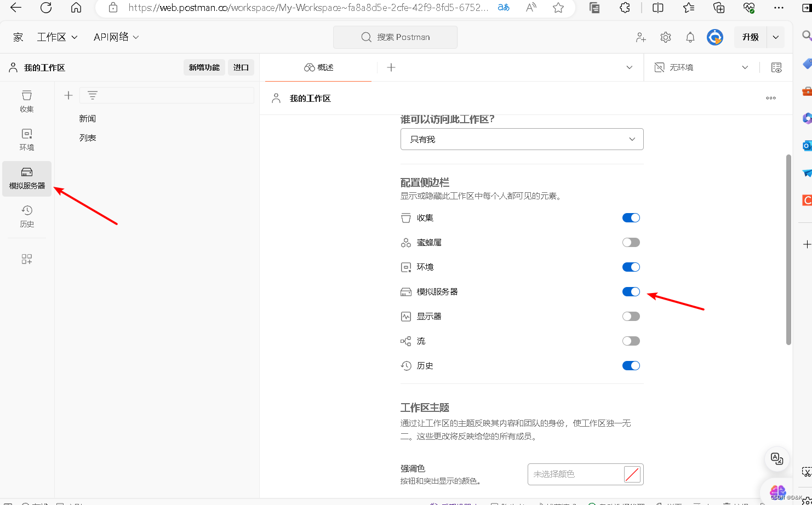The image size is (812, 505).
Task: Expand the API网络 dropdown
Action: (116, 37)
